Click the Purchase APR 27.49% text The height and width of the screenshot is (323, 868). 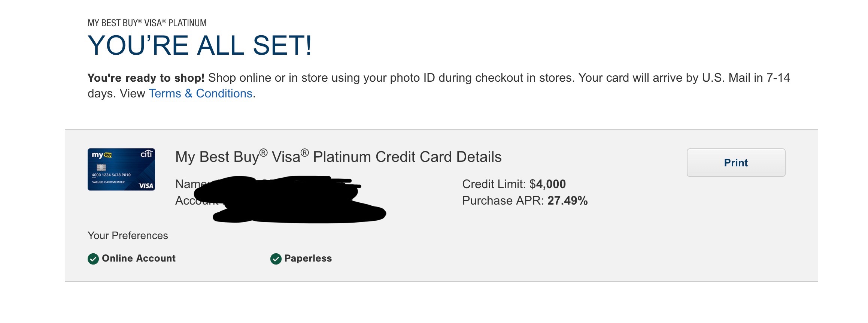click(x=525, y=200)
